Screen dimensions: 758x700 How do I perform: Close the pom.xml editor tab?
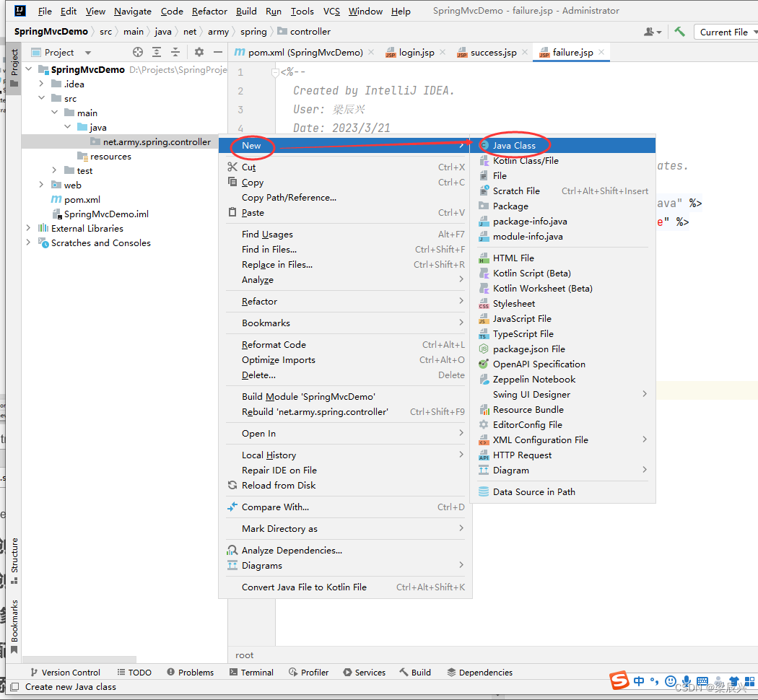pos(371,52)
